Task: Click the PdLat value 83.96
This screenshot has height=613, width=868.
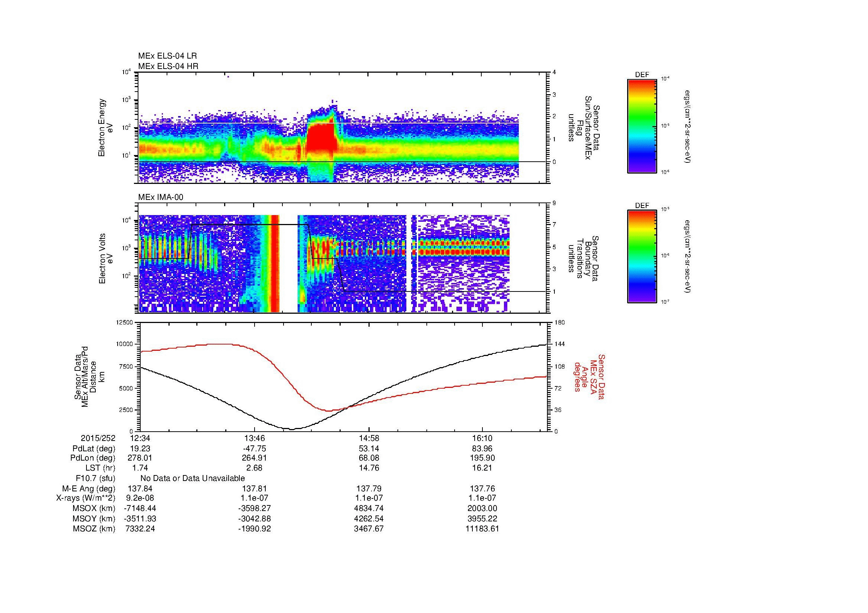Action: [x=483, y=449]
